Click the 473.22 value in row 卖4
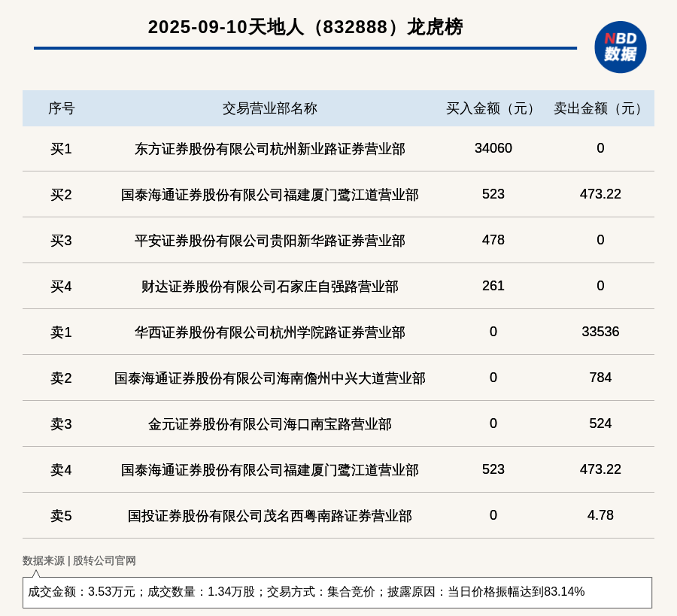The image size is (677, 616). tap(600, 469)
